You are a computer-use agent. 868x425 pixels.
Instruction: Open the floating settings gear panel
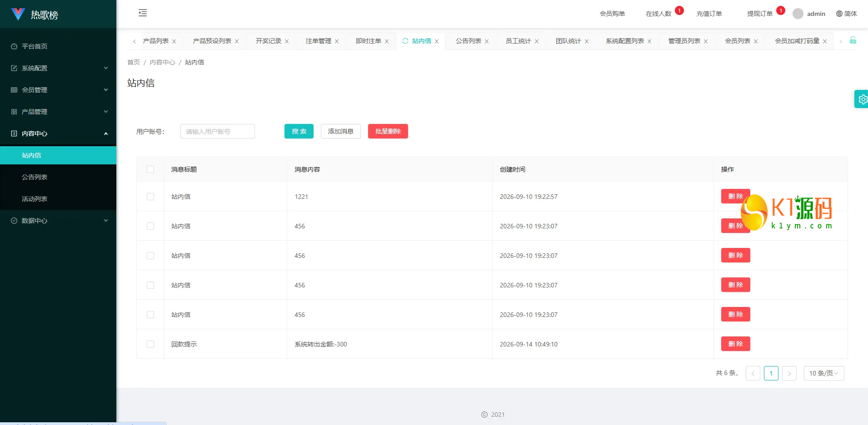tap(862, 99)
